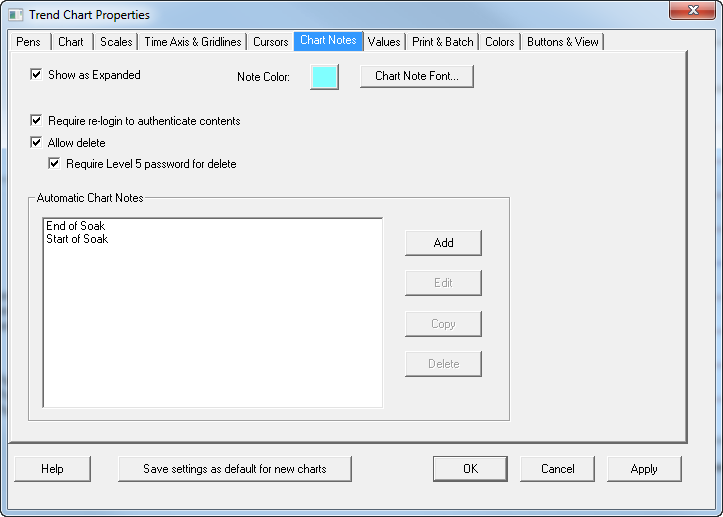
Task: Switch to the Pens tab
Action: coord(28,42)
